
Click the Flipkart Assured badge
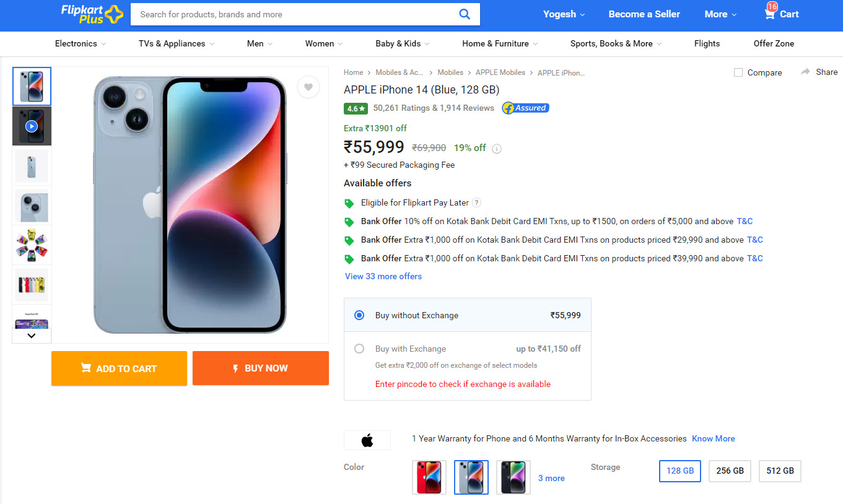(x=525, y=108)
